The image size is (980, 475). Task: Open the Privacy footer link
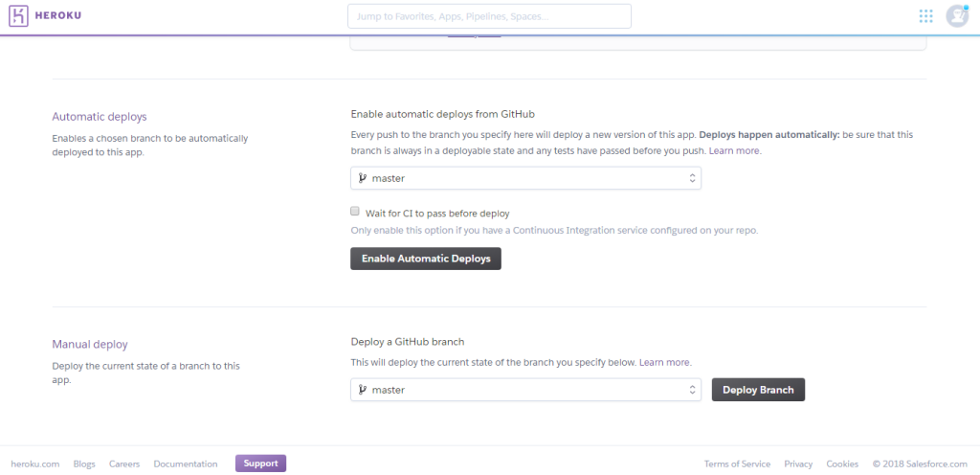[798, 464]
